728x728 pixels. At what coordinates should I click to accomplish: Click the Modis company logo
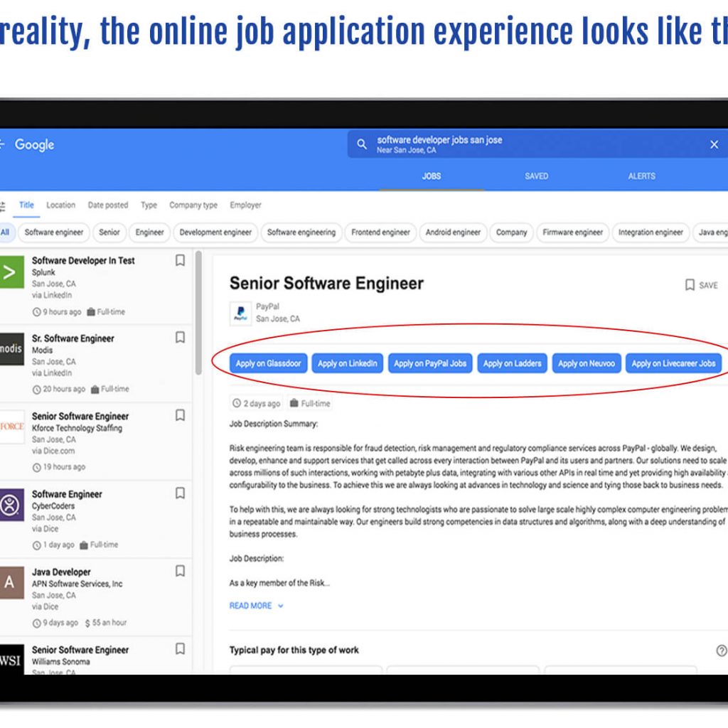coord(11,348)
